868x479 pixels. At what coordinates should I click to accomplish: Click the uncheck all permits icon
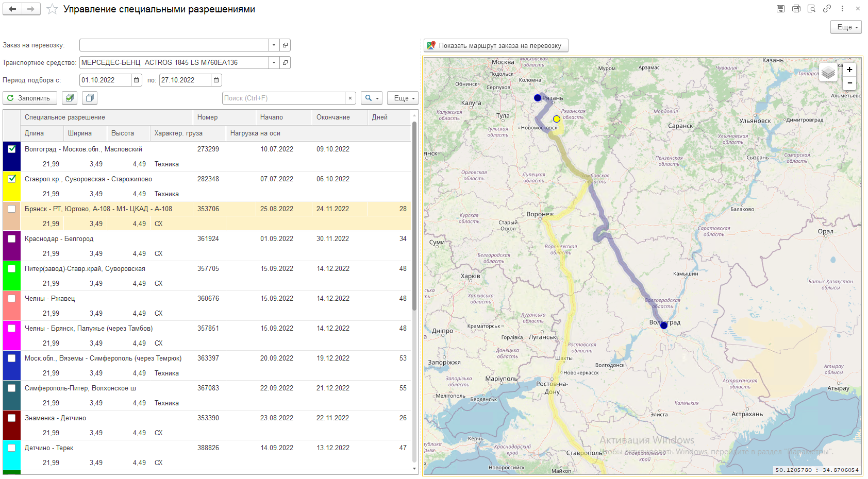click(x=90, y=98)
